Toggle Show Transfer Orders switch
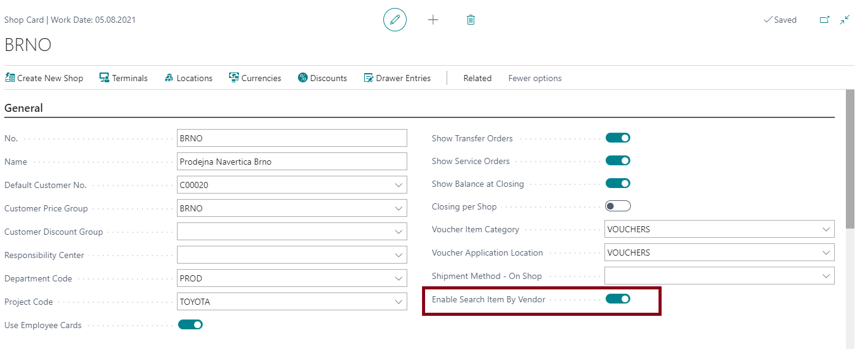868x349 pixels. point(618,138)
